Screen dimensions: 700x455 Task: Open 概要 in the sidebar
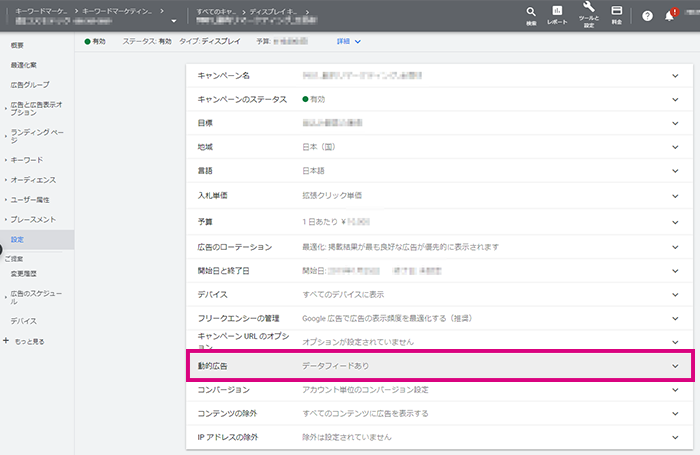pos(17,45)
